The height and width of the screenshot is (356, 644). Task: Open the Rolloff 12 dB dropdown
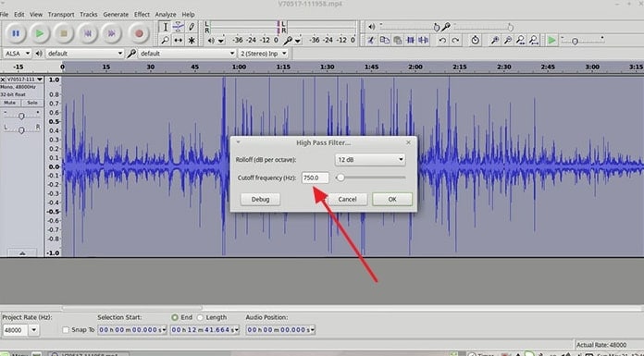point(369,160)
